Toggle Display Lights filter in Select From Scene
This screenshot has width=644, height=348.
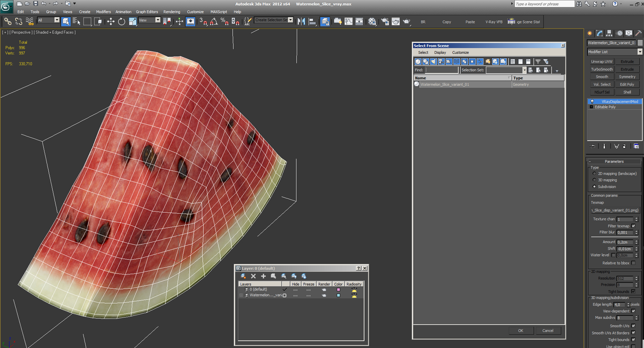pyautogui.click(x=433, y=61)
